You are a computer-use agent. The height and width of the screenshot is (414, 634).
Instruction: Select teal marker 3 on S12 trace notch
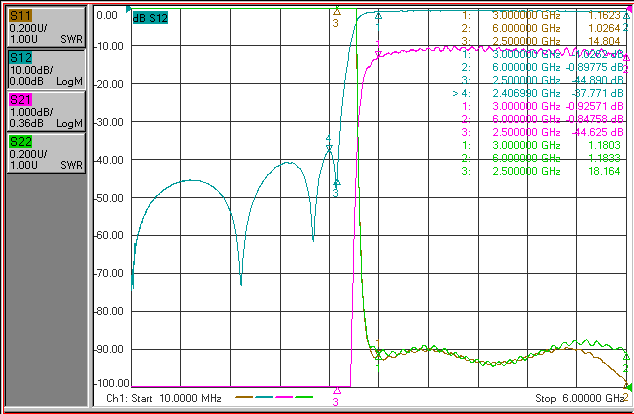coord(336,182)
